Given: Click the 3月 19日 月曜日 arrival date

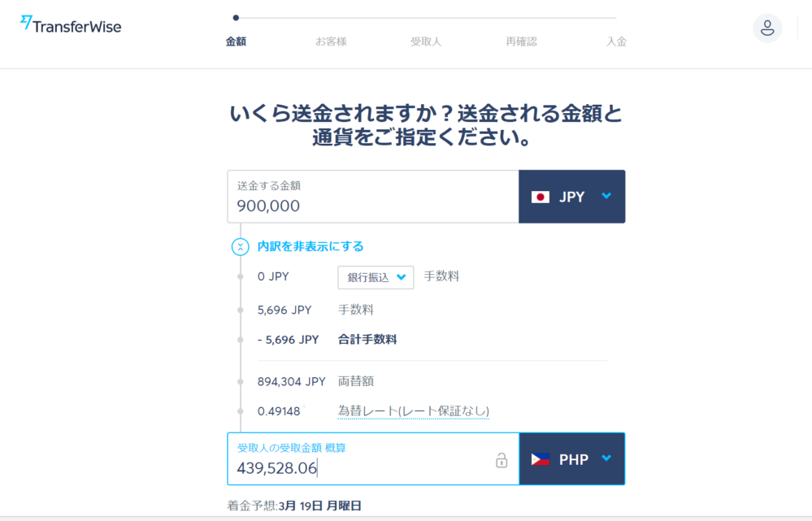Looking at the screenshot, I should [320, 506].
